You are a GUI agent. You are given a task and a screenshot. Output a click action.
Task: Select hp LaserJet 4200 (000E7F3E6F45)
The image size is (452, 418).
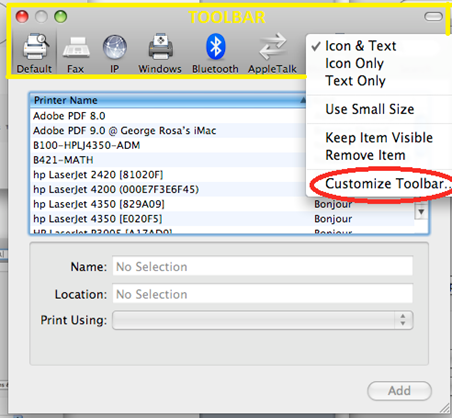click(168, 189)
